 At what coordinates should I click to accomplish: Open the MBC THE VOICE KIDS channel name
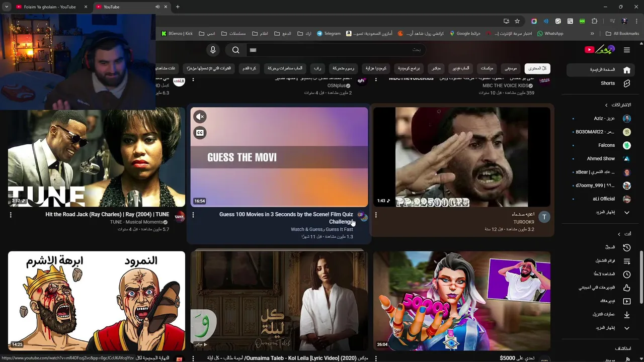505,85
